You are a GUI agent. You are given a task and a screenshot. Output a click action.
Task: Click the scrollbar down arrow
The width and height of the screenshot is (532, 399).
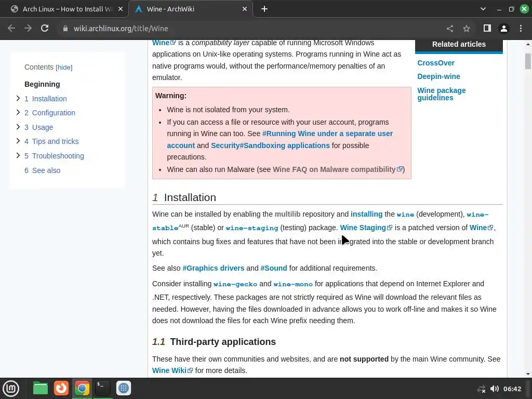click(x=528, y=374)
